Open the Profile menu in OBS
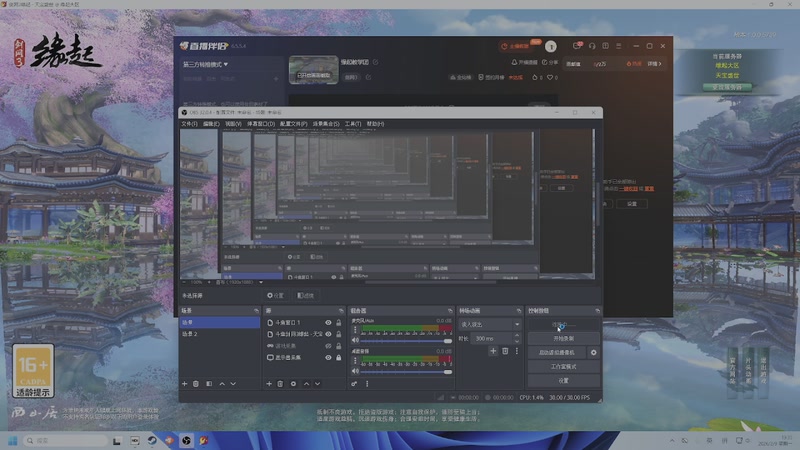Viewport: 800px width, 450px height. (293, 124)
